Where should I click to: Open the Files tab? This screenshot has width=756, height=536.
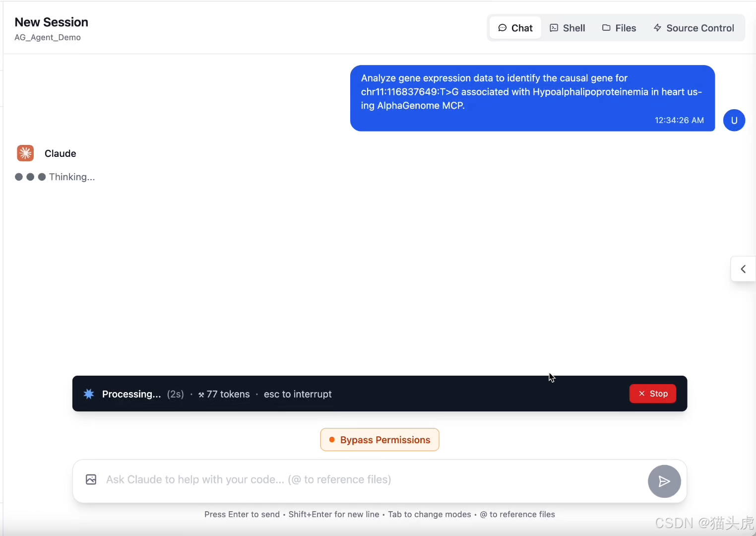click(x=619, y=28)
